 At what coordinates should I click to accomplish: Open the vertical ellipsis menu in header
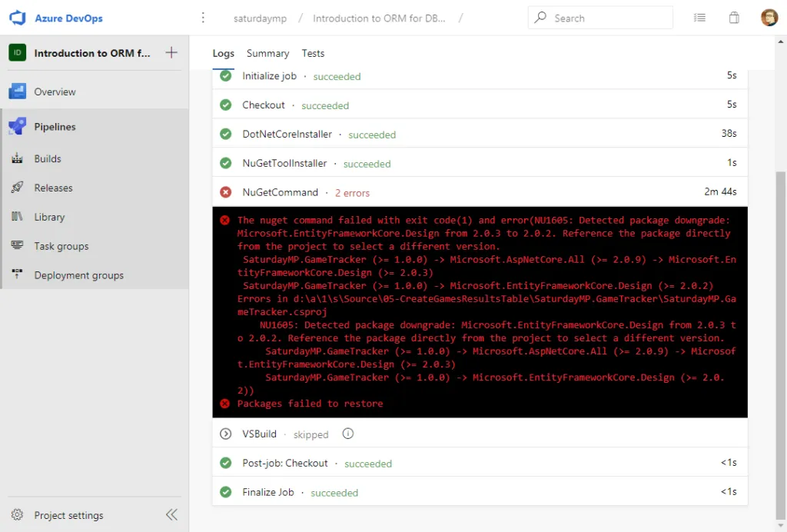click(203, 18)
